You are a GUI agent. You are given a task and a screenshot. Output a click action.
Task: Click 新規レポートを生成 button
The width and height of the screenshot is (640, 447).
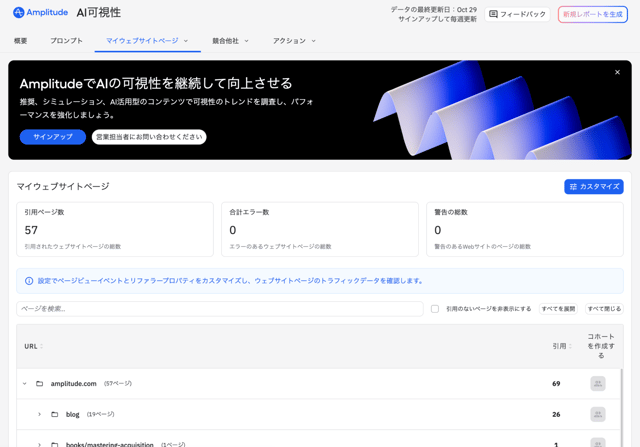593,14
